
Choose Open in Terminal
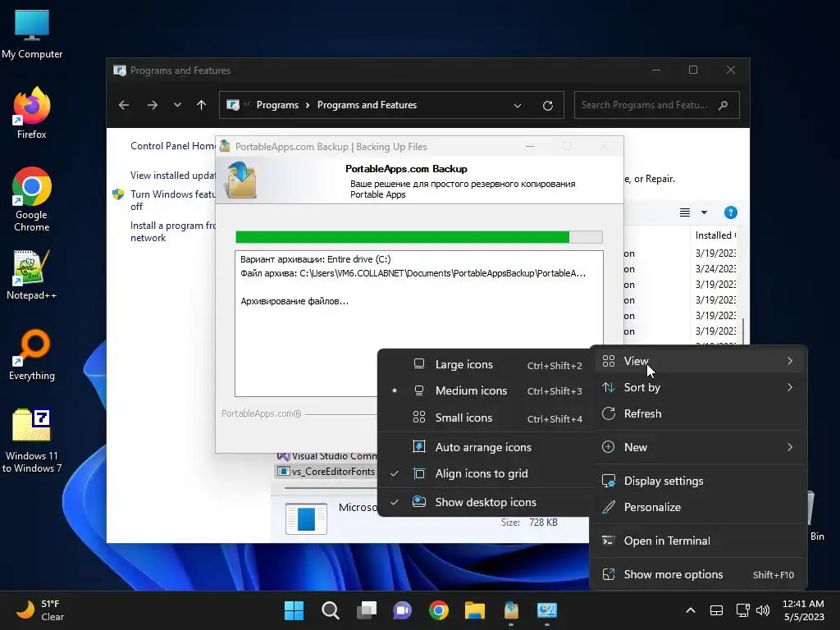pos(699,541)
